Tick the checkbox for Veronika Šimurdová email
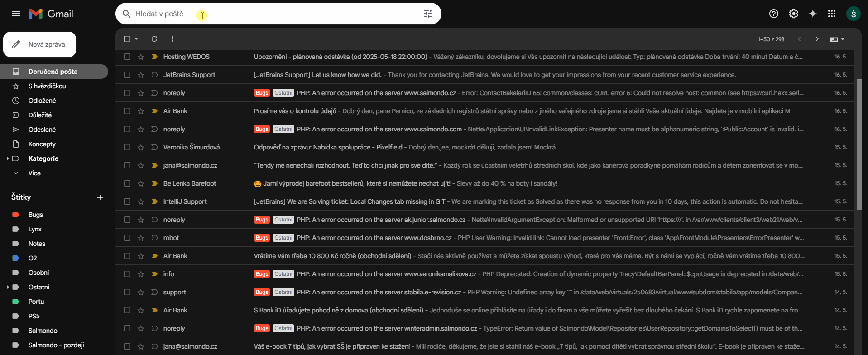Screen dimensions: 868x355 pyautogui.click(x=127, y=147)
